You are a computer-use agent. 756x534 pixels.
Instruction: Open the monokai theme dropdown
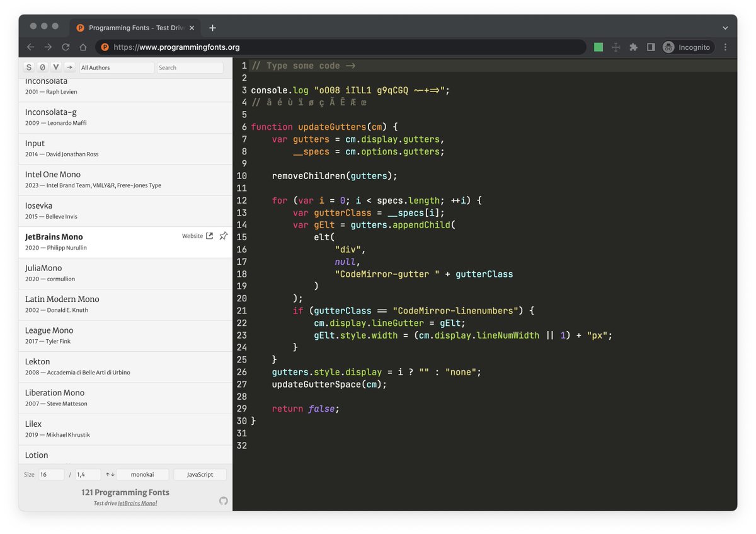(143, 475)
